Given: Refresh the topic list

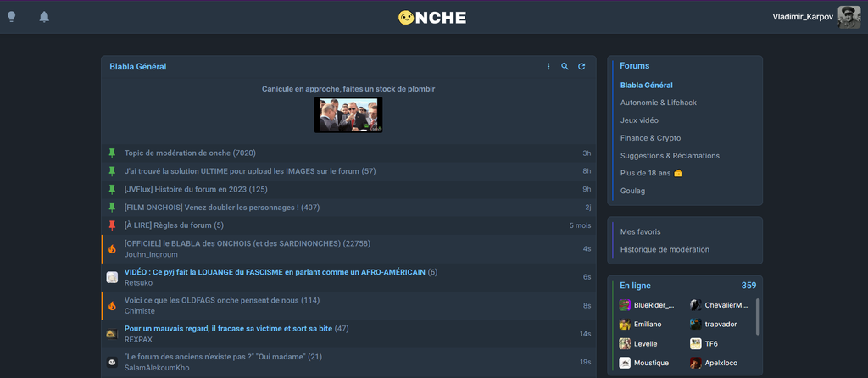Looking at the screenshot, I should coord(581,66).
